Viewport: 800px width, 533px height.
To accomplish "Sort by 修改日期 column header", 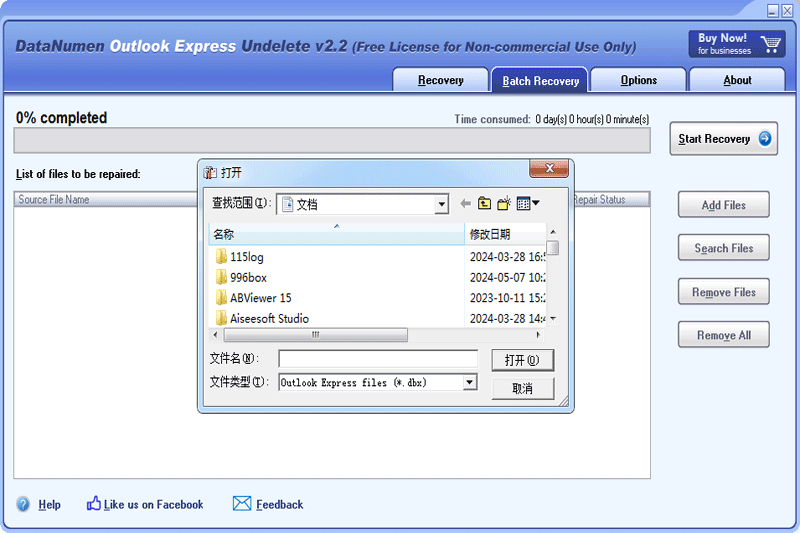I will click(505, 234).
